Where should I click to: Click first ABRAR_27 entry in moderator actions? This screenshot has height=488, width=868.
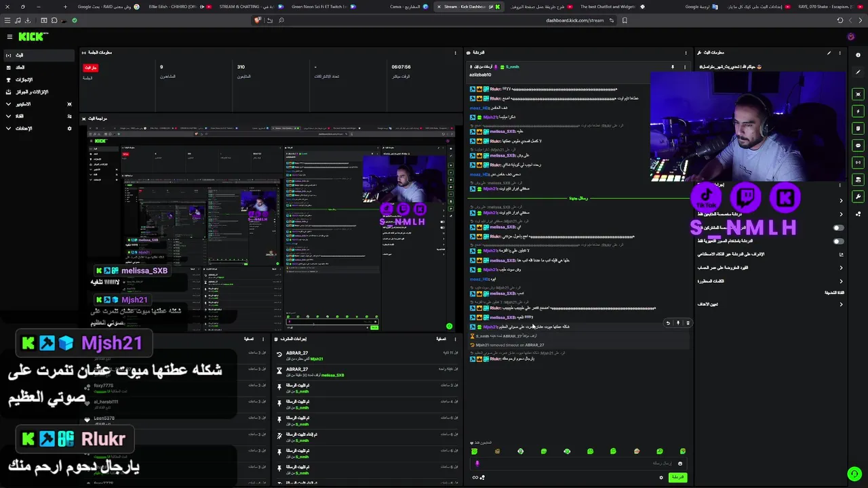pos(297,353)
